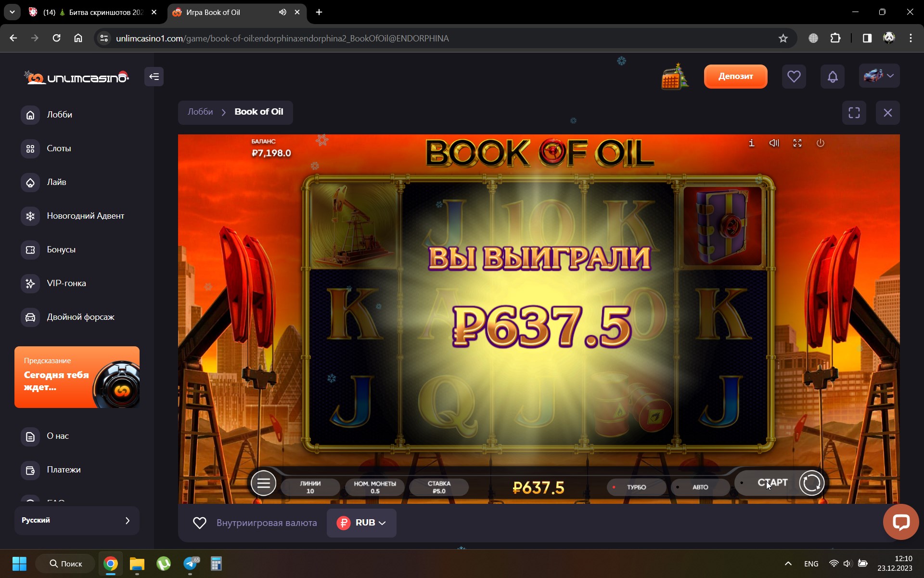Open the advent calendar icon
Image resolution: width=924 pixels, height=578 pixels.
click(x=675, y=77)
